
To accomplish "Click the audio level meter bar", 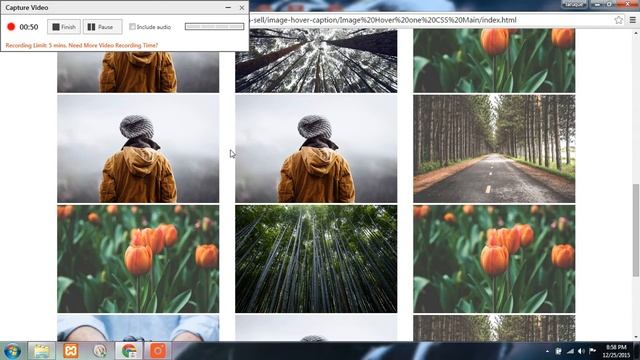I will pyautogui.click(x=214, y=27).
